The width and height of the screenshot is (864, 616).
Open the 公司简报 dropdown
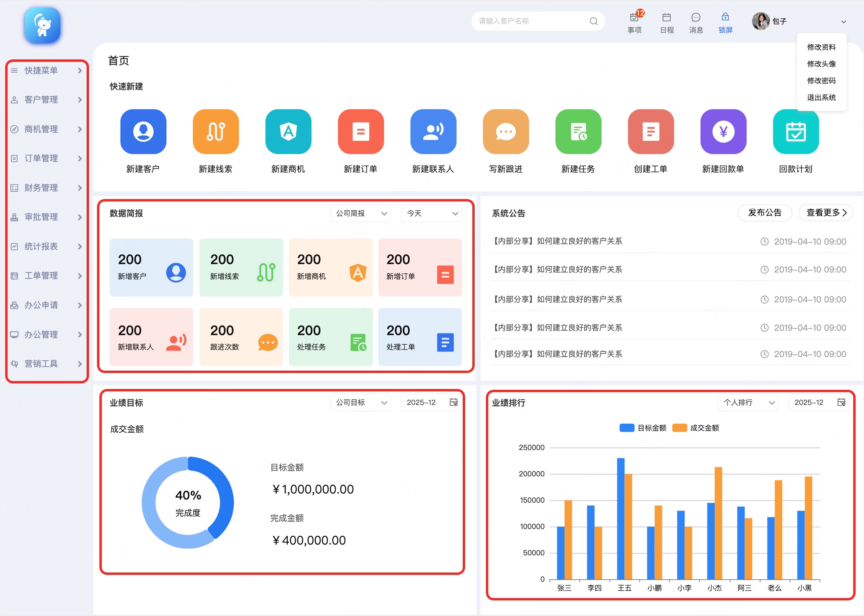[361, 213]
